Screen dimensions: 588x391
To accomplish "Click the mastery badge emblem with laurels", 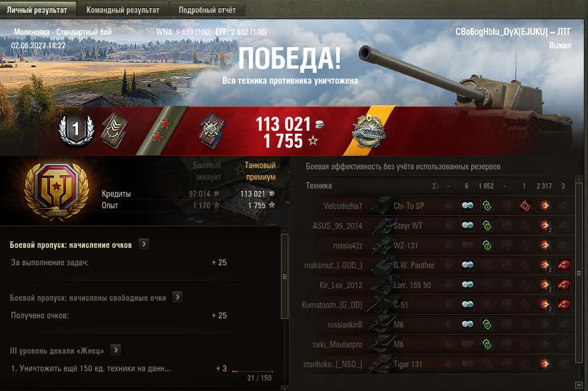I will click(56, 191).
